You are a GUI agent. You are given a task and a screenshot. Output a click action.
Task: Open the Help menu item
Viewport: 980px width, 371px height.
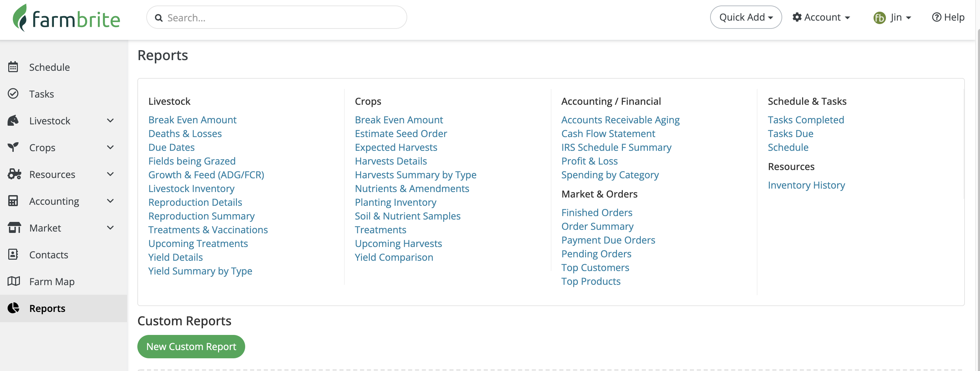pos(948,17)
